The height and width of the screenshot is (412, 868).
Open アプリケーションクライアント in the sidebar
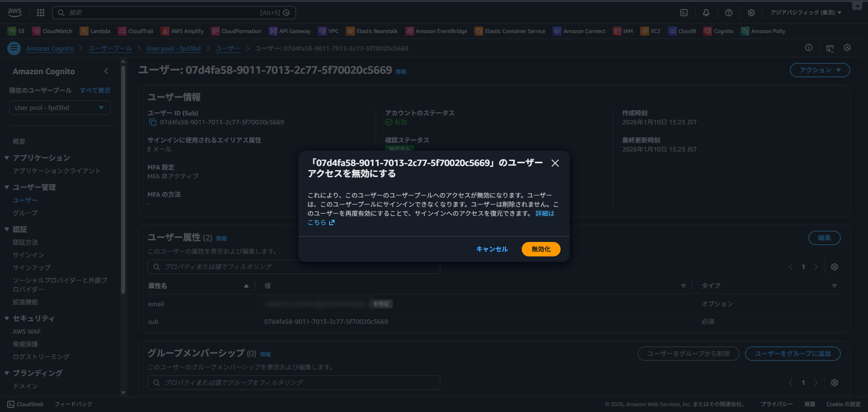click(x=57, y=171)
